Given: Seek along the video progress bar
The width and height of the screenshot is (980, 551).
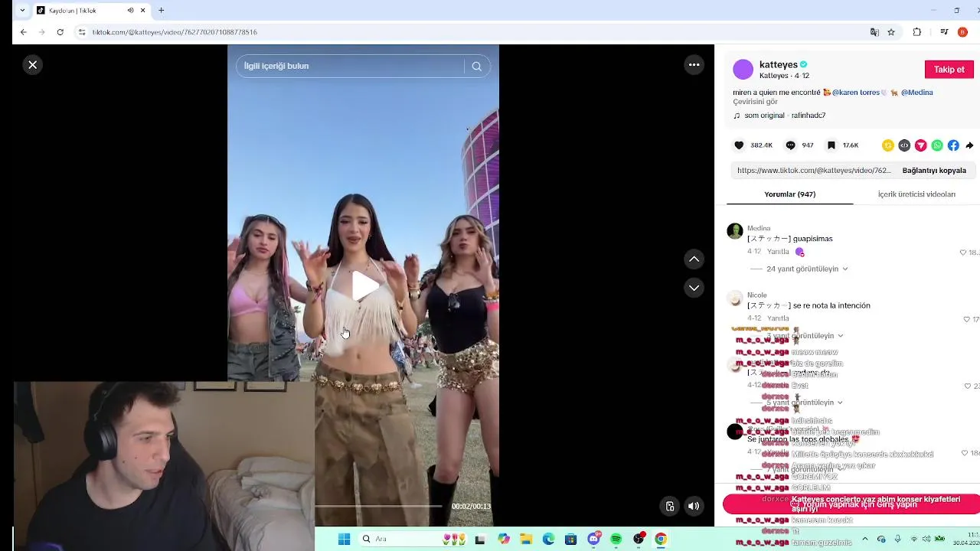Looking at the screenshot, I should (x=378, y=506).
